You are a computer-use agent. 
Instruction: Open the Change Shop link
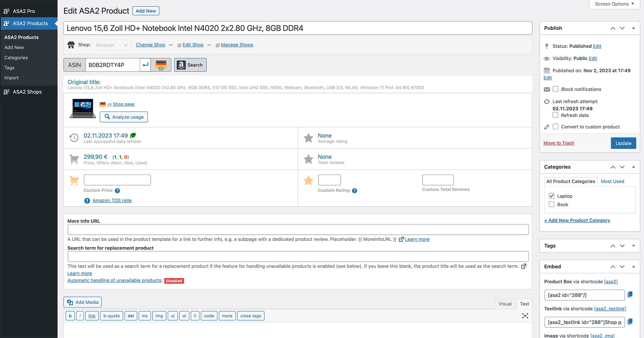(x=150, y=45)
